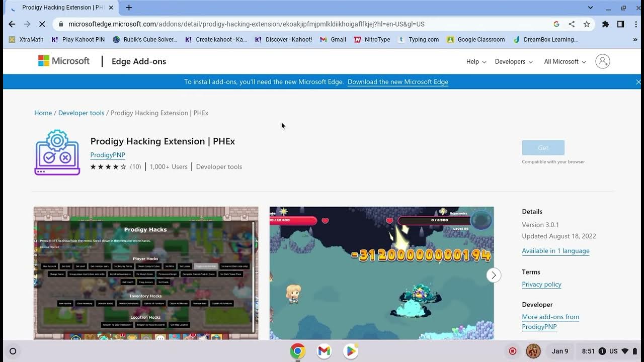Open Google Classroom bookmark
644x362 pixels.
475,39
